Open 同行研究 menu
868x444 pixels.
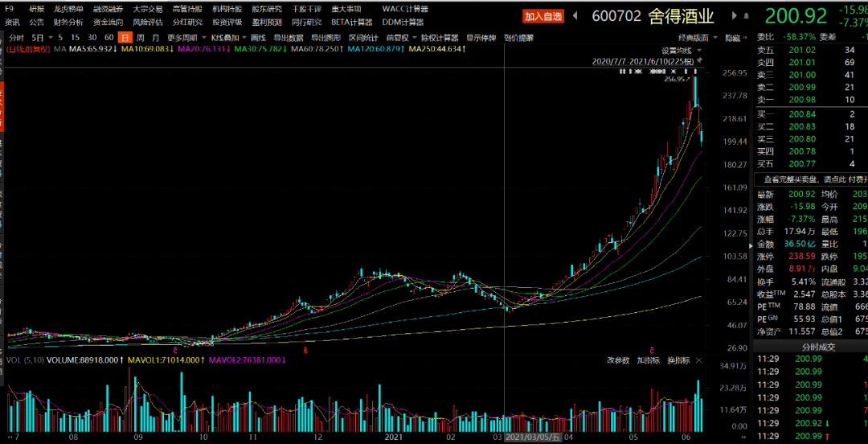coord(307,23)
